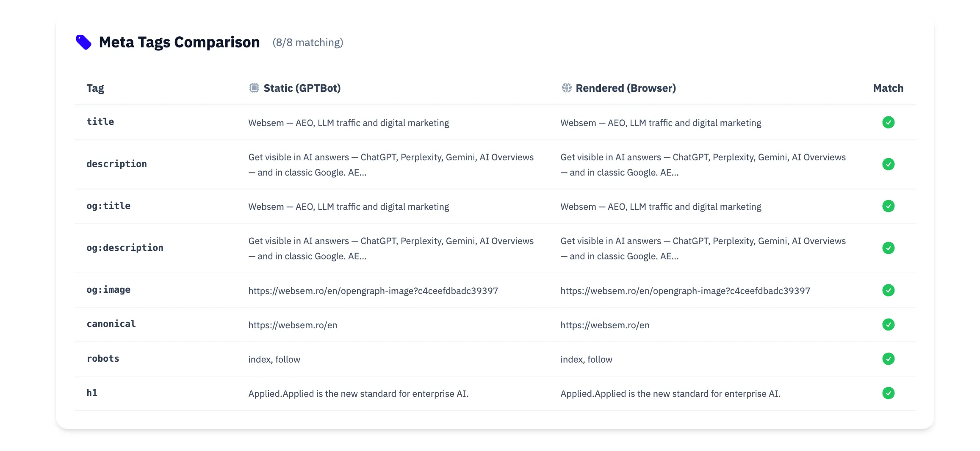Click the Meta Tags Comparison heading

179,42
